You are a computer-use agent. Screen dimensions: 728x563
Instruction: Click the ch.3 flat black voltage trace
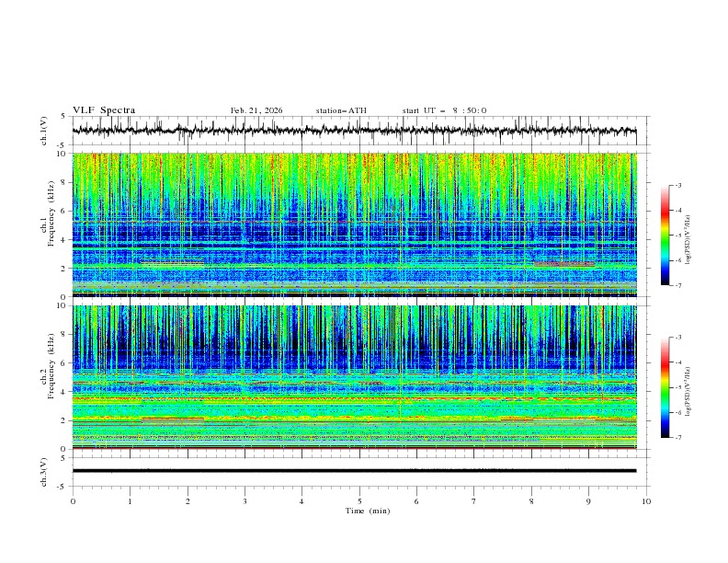[x=354, y=471]
